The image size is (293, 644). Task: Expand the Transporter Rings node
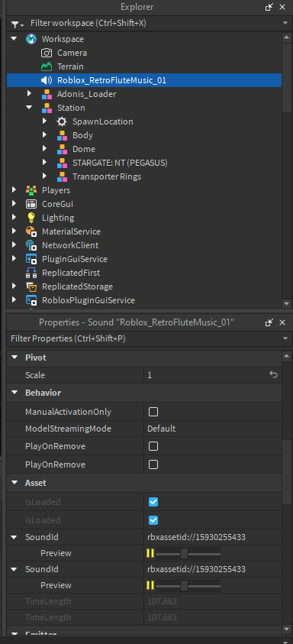pyautogui.click(x=44, y=176)
